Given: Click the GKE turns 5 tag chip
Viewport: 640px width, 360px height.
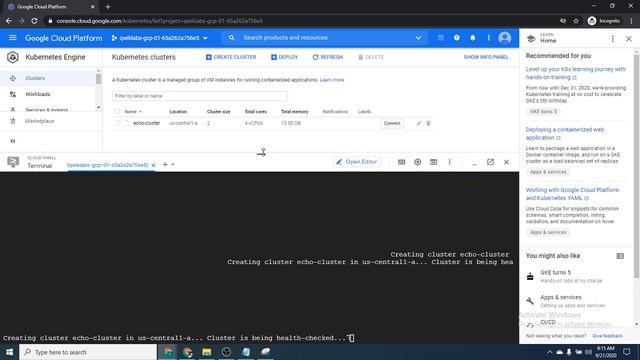Looking at the screenshot, I should [543, 111].
